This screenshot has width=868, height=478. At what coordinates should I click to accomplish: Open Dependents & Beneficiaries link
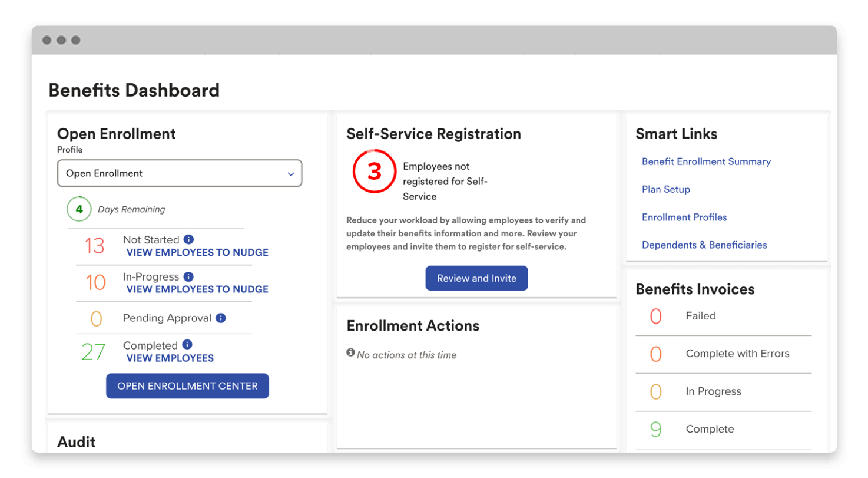pos(704,245)
